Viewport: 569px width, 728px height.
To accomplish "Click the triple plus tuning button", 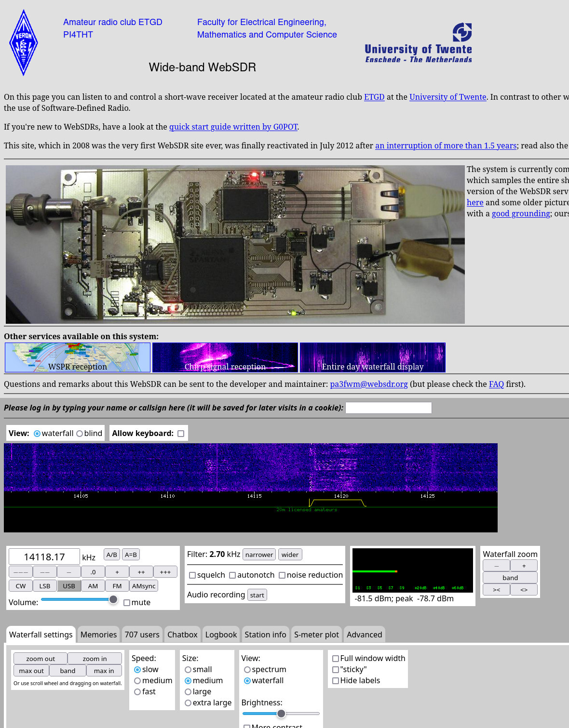I will click(165, 572).
